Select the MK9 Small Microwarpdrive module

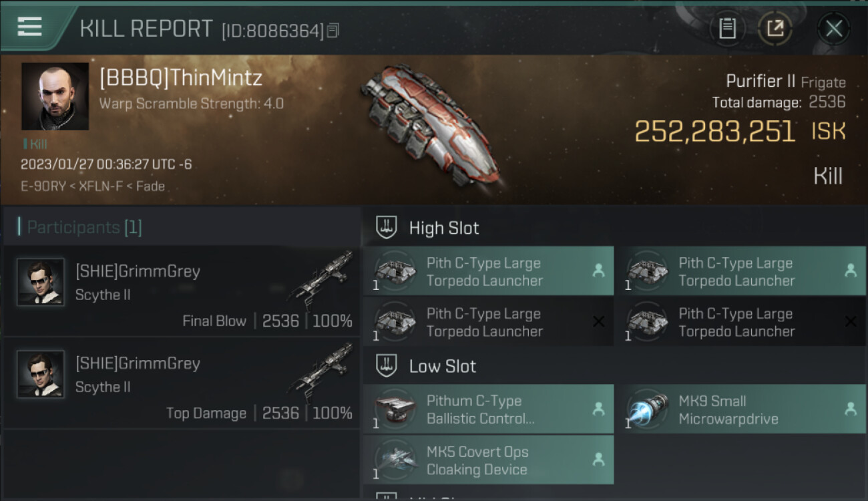pyautogui.click(x=740, y=409)
